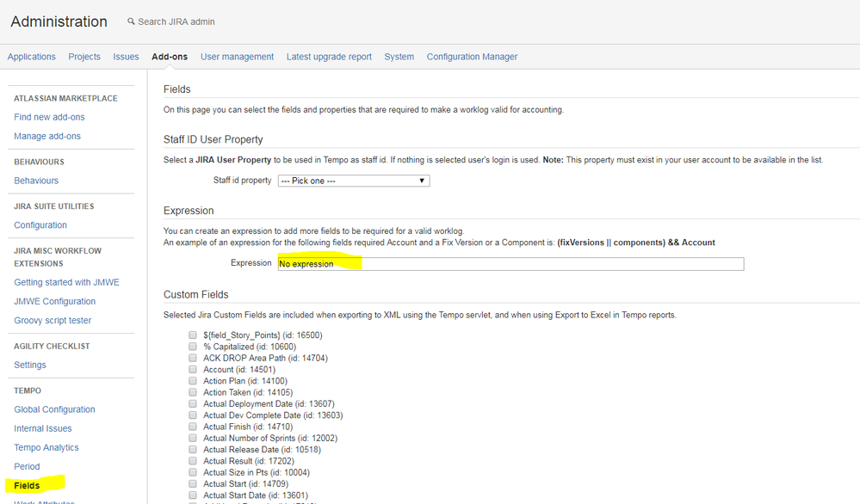Screen dimensions: 860x504
Task: Open the Applications tab
Action: point(31,57)
